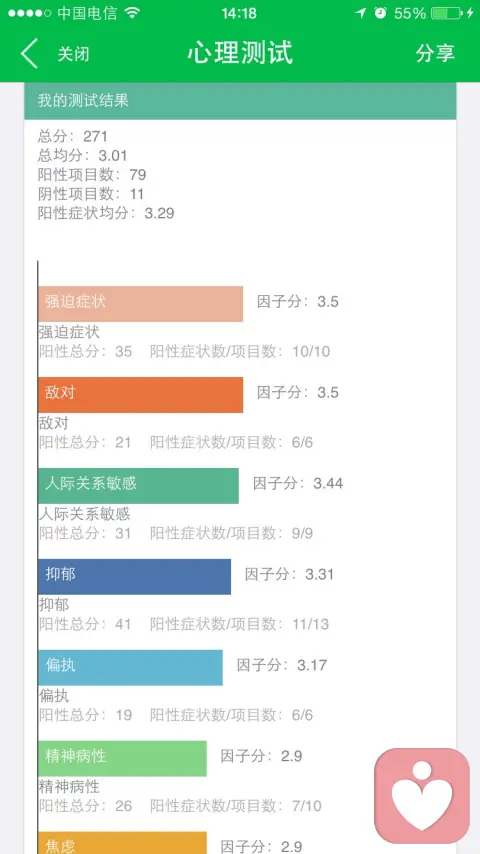Tap the 阳性症状均分 3.29 line

(106, 213)
